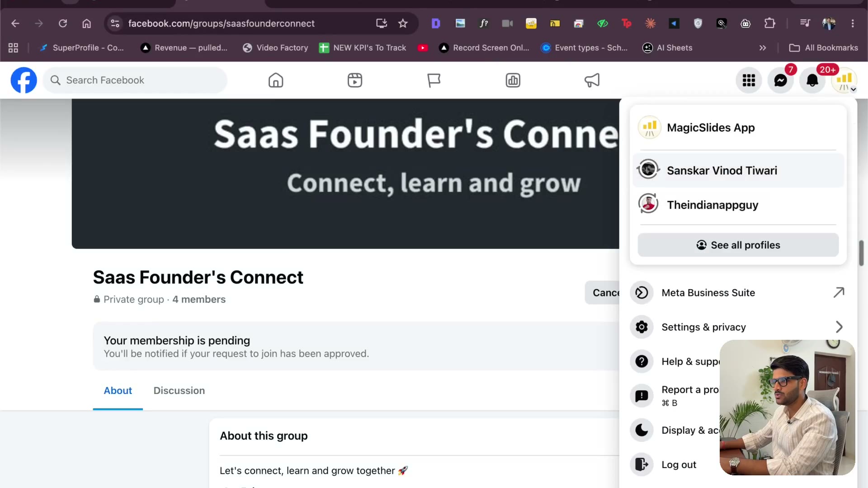
Task: Open the bookmarks bar apps grid
Action: click(13, 48)
